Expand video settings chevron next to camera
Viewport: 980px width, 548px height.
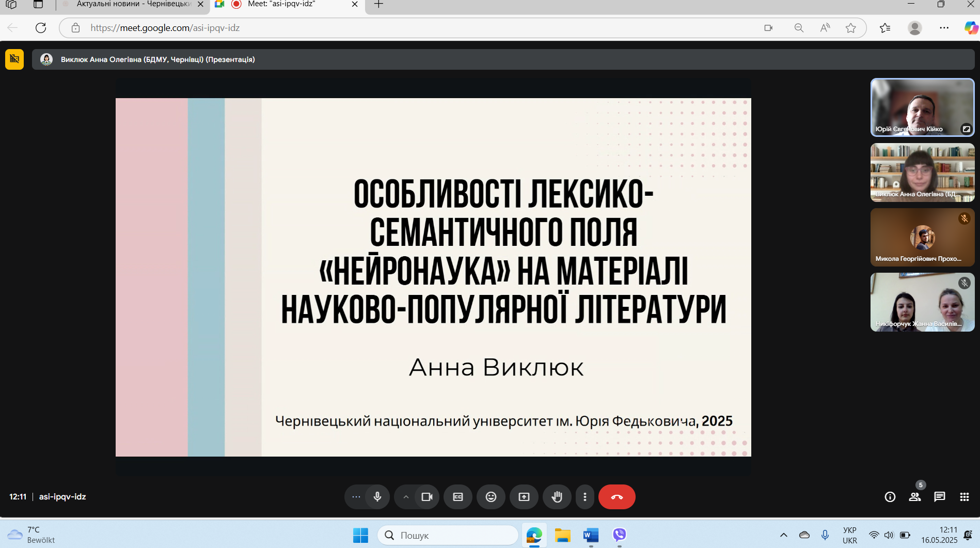[406, 497]
